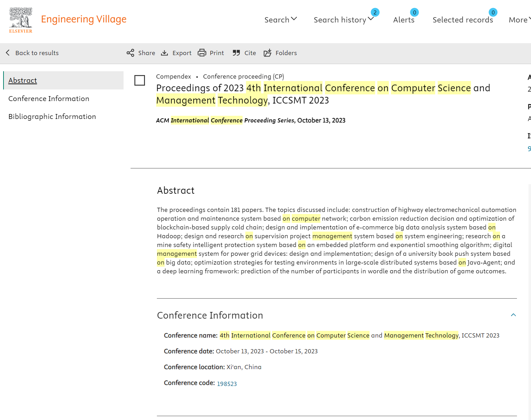Collapse the Conference Information section
531x420 pixels.
[513, 315]
